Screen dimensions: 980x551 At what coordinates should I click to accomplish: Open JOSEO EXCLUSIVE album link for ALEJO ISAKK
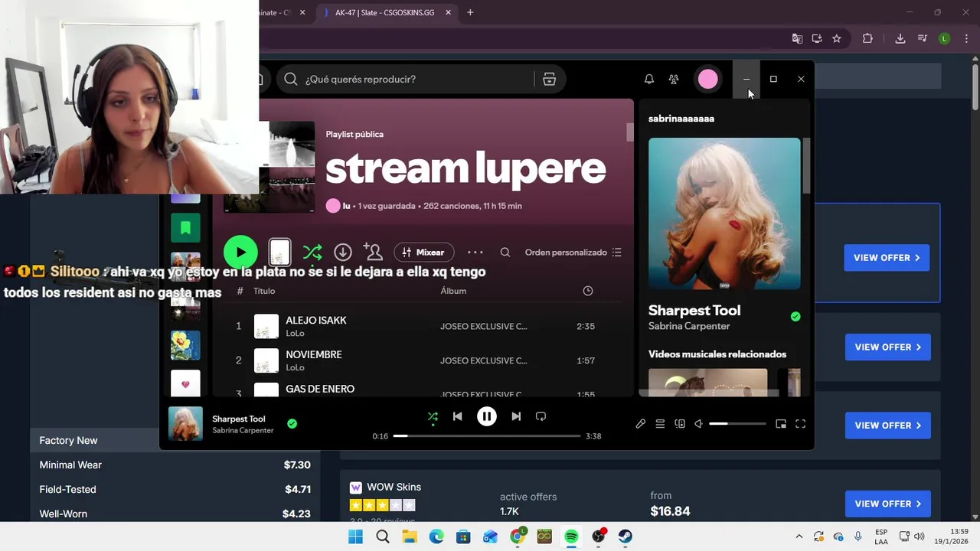pyautogui.click(x=483, y=326)
